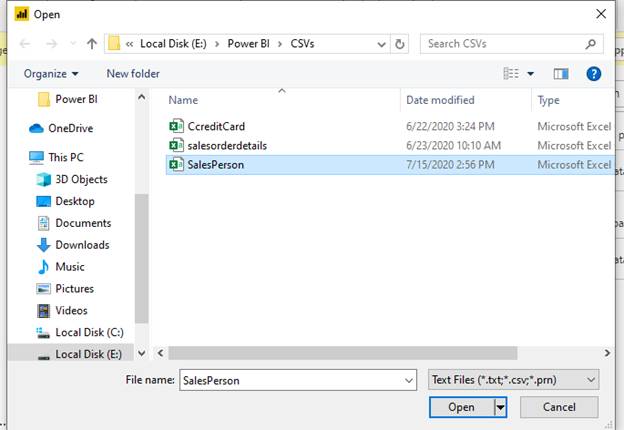
Task: Toggle the preview pane
Action: coord(561,74)
